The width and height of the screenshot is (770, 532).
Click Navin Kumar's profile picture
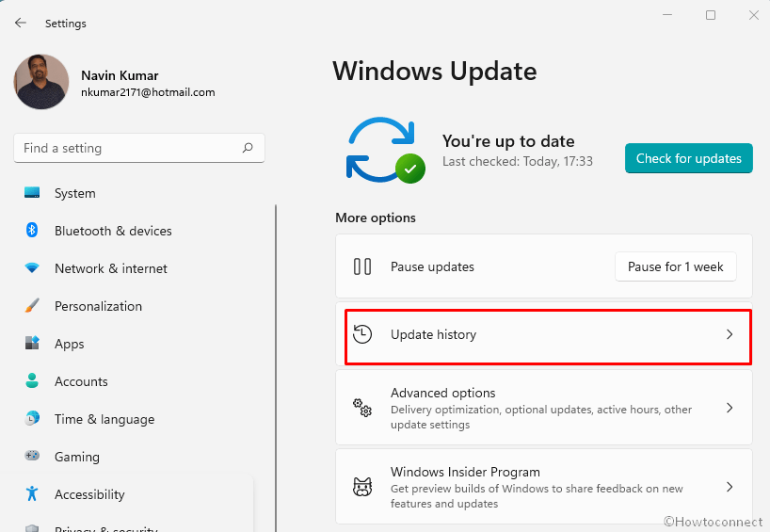[41, 82]
